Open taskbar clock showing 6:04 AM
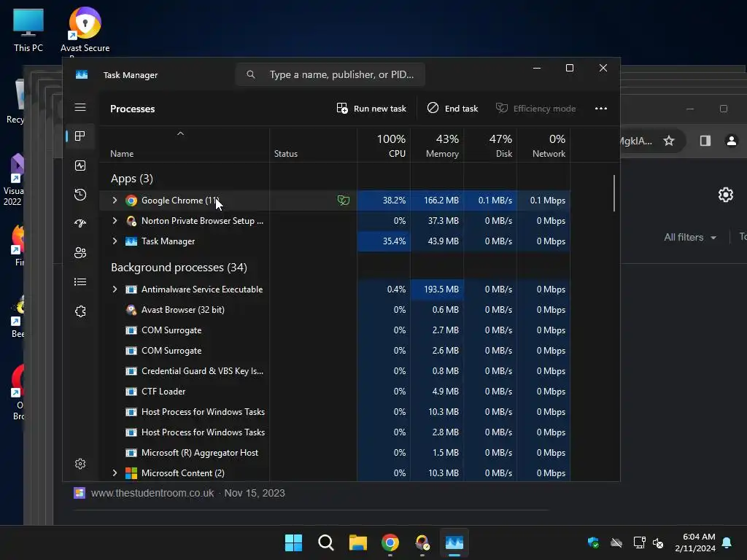This screenshot has width=747, height=560. [694, 542]
